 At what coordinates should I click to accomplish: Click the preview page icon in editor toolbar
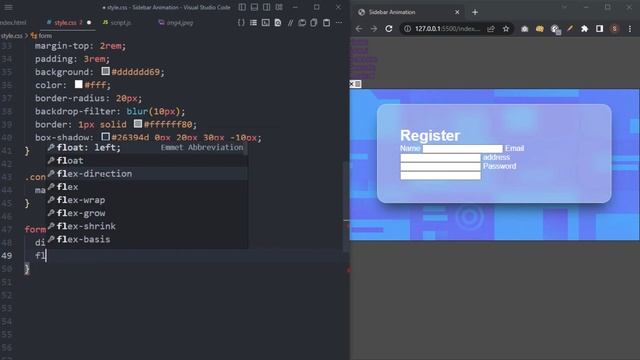(x=278, y=22)
